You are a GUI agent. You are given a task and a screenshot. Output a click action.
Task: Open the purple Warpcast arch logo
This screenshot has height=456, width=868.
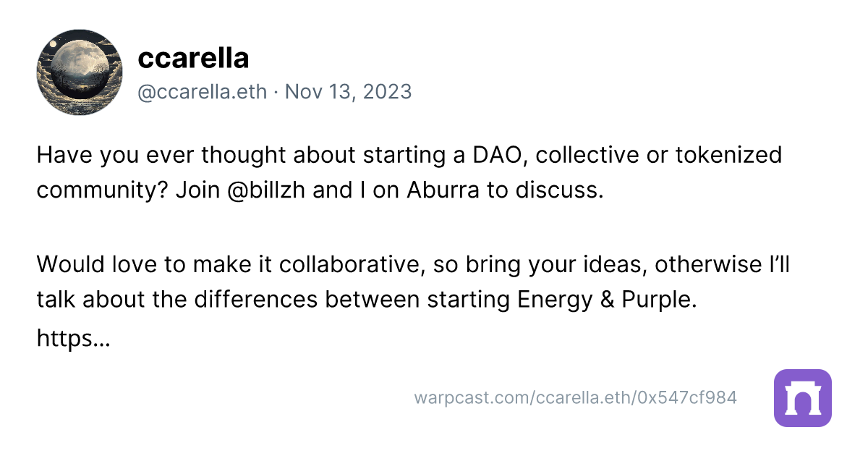[x=802, y=398]
